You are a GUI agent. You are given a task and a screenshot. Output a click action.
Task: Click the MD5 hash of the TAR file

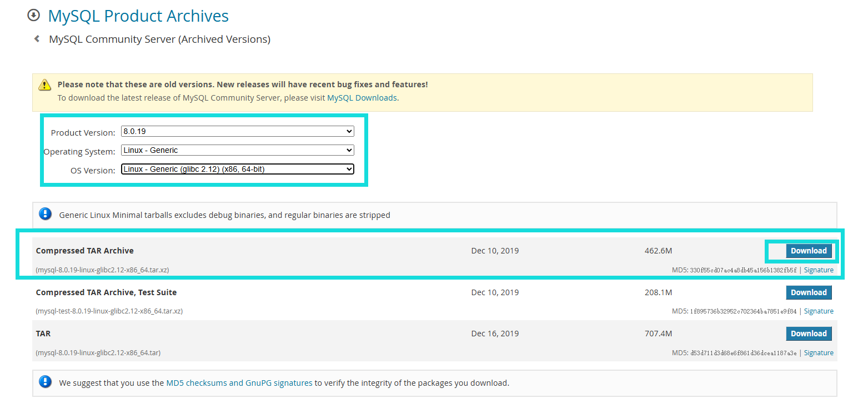coord(744,353)
